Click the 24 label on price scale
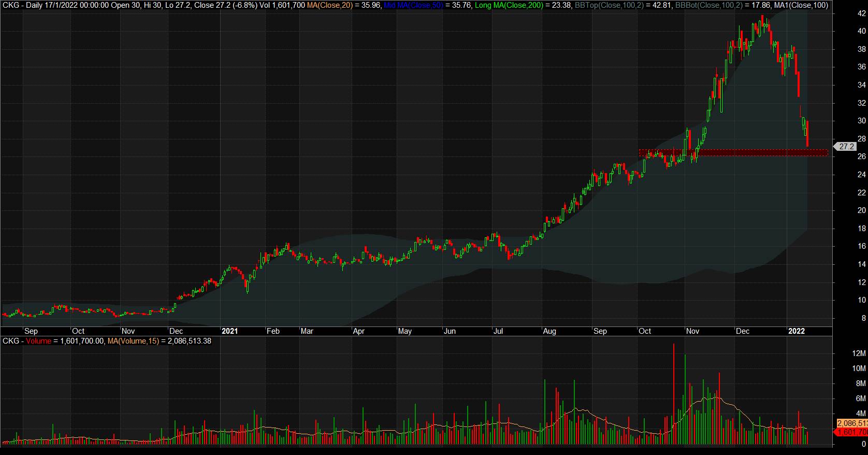 (x=862, y=175)
